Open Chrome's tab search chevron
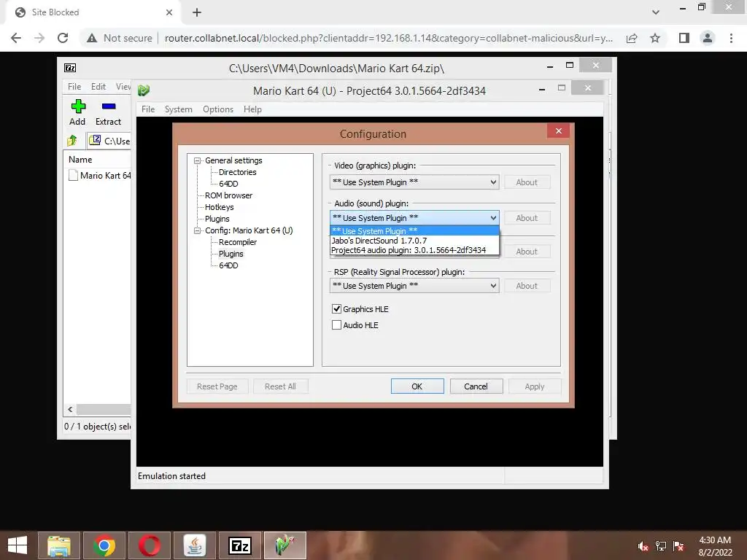 (656, 12)
